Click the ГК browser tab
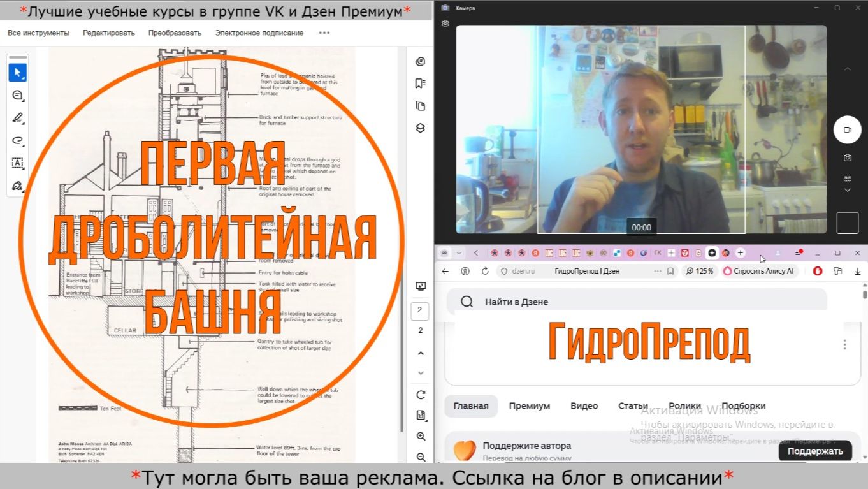Image resolution: width=868 pixels, height=489 pixels. pos(658,253)
